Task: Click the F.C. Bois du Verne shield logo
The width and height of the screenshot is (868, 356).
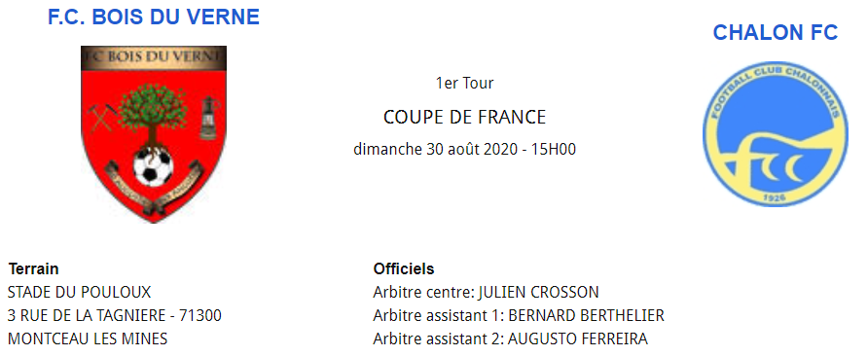Action: [154, 134]
